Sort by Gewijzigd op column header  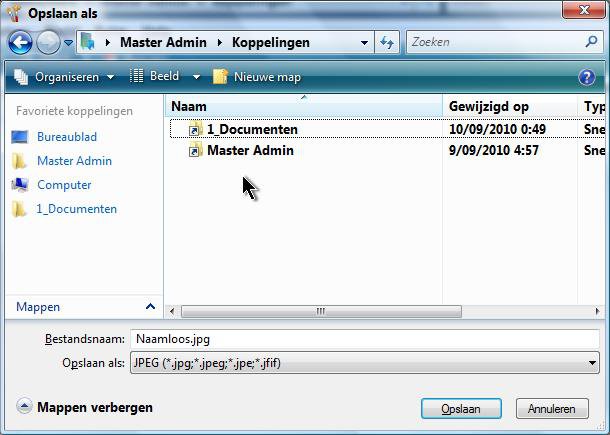(510, 106)
